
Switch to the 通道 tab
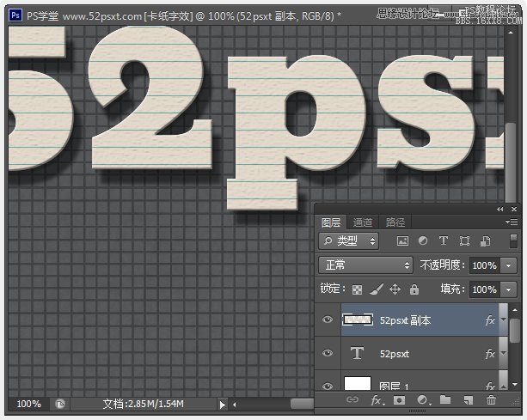(x=363, y=222)
